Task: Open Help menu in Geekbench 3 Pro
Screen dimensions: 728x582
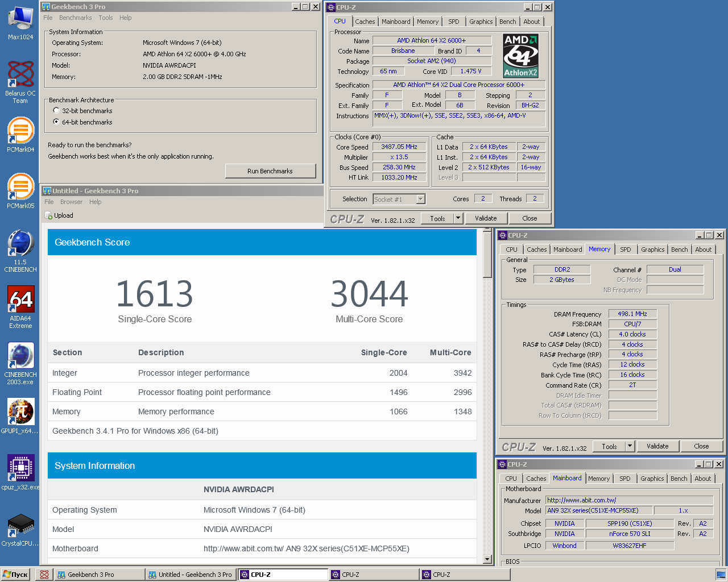Action: (x=126, y=18)
